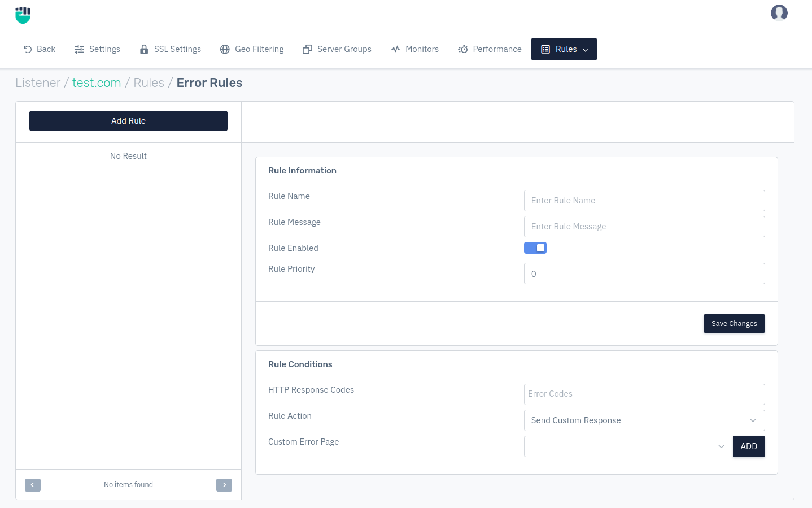
Task: Focus the Rule Priority field
Action: click(x=644, y=273)
